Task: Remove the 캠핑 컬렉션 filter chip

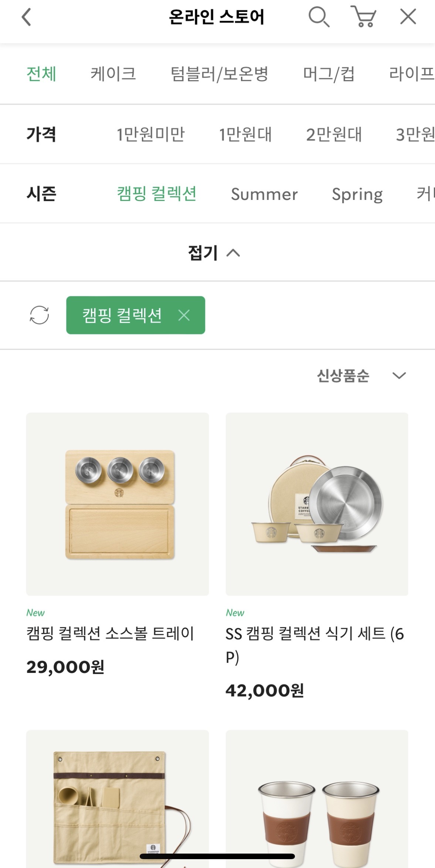Action: [x=184, y=315]
